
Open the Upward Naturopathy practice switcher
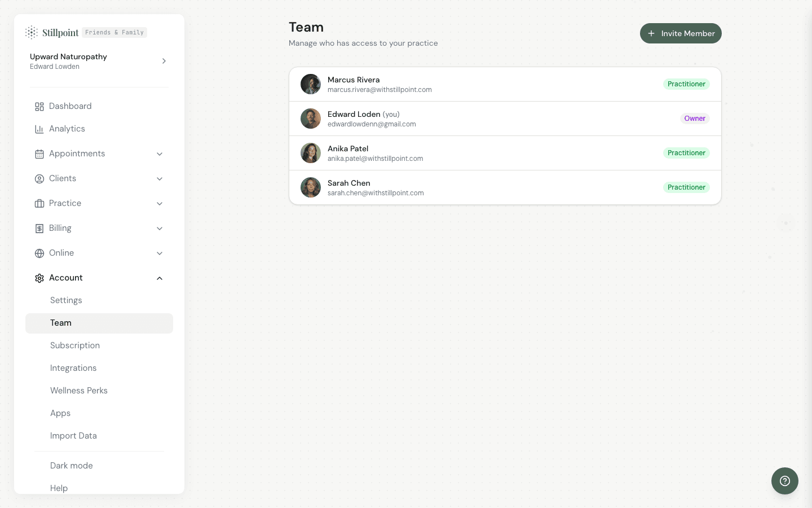click(x=99, y=61)
